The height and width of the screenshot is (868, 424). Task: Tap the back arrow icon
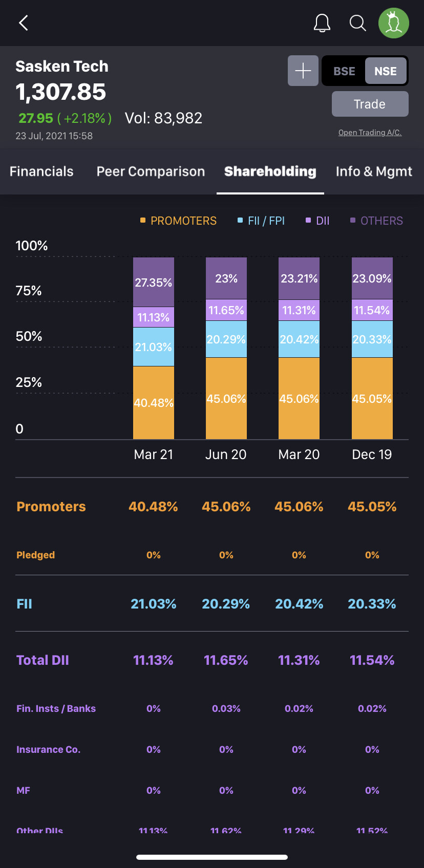(24, 23)
